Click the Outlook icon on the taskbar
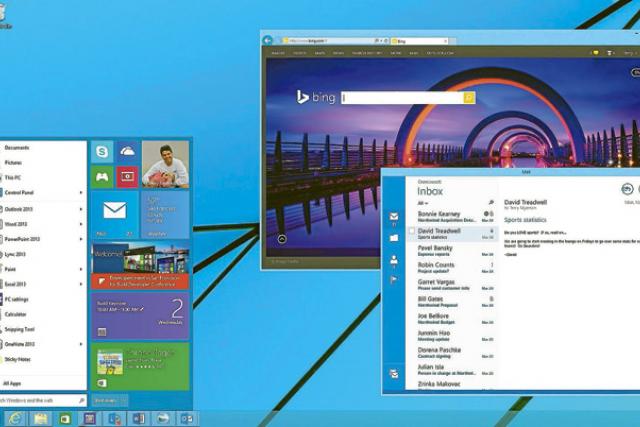Viewport: 640px width, 427px height. pos(187,418)
